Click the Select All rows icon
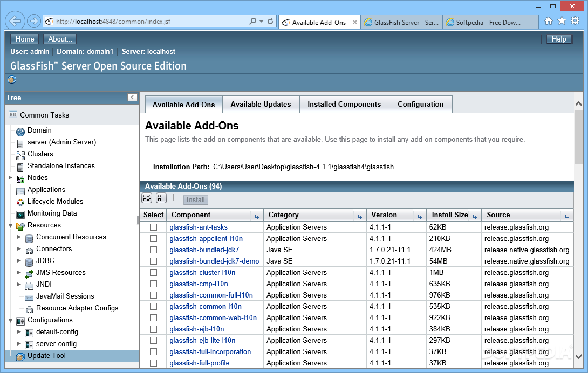The height and width of the screenshot is (373, 588). [147, 198]
